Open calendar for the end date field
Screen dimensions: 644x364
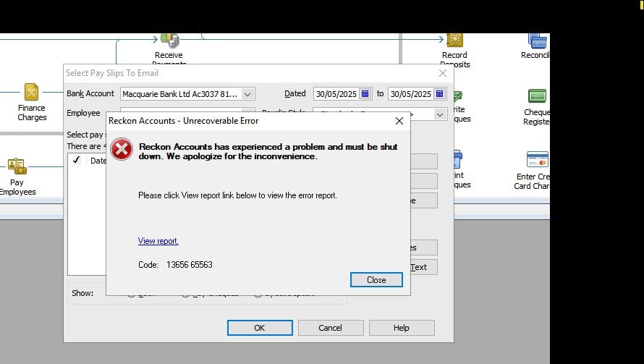(439, 93)
